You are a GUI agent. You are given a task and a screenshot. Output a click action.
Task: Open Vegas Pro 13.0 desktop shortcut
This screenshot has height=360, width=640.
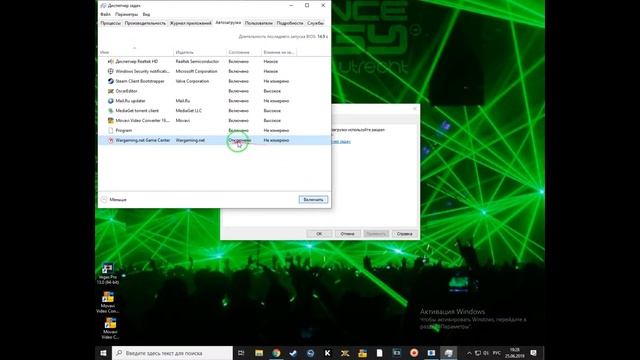pos(108,273)
